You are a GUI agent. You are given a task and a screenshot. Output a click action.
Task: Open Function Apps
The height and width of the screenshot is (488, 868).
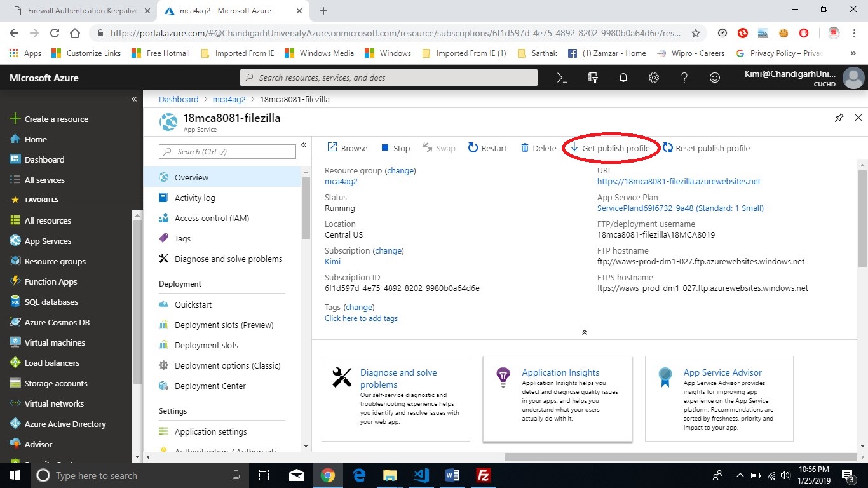pos(43,281)
